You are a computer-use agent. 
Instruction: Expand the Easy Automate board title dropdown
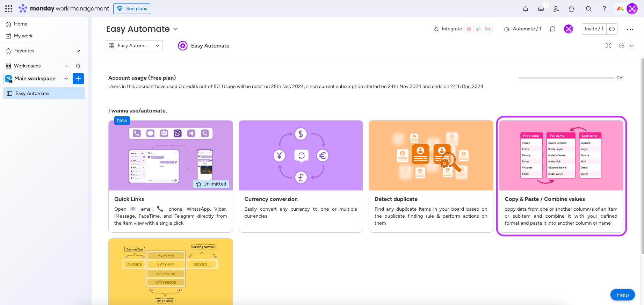(175, 29)
